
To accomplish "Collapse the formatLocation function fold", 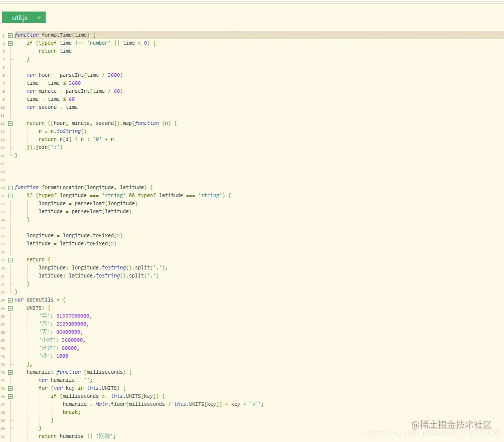I will pyautogui.click(x=11, y=188).
